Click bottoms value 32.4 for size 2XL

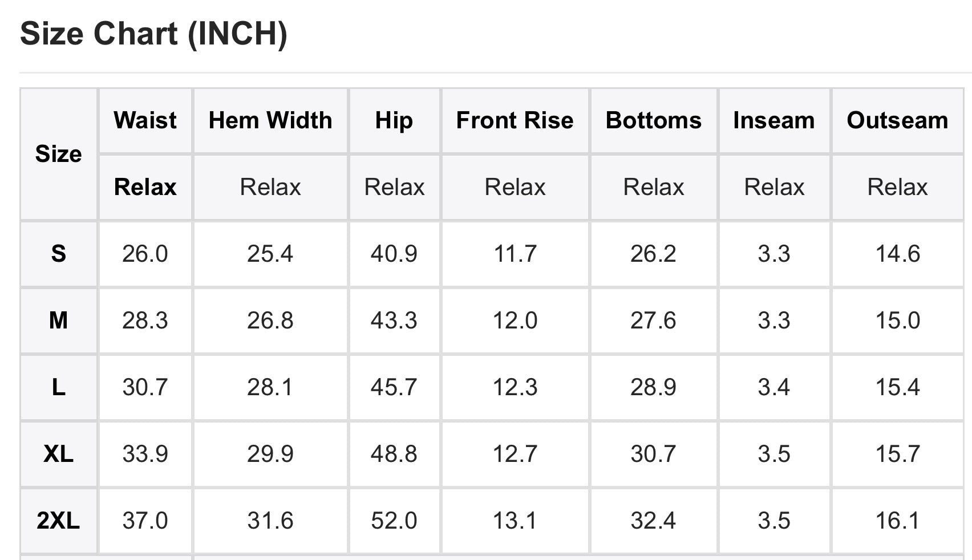pyautogui.click(x=654, y=521)
